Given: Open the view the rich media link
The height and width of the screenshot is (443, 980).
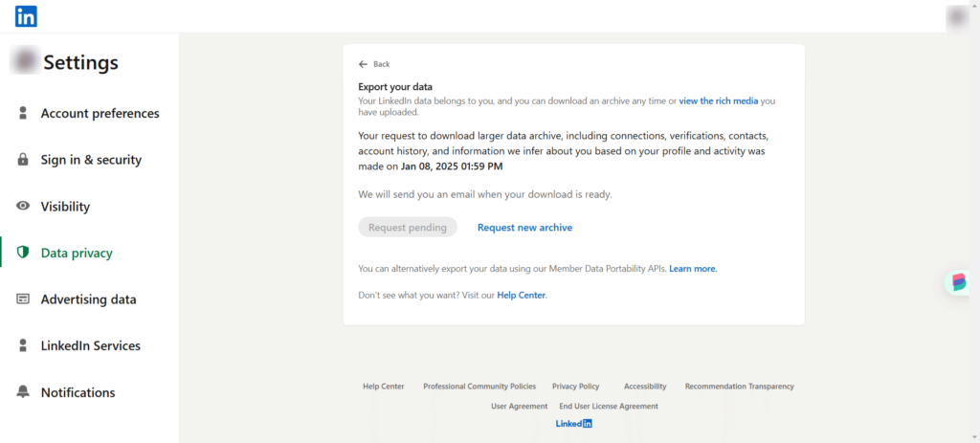Looking at the screenshot, I should coord(719,100).
